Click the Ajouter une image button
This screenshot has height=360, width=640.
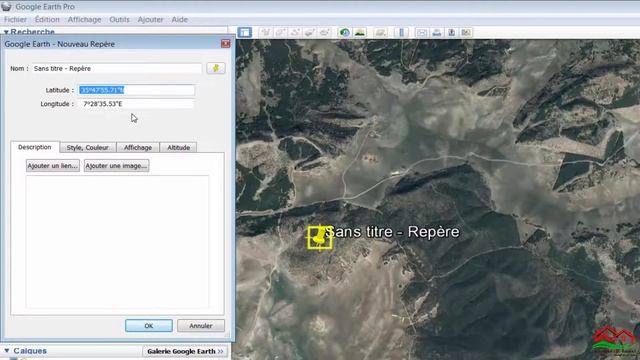tap(116, 166)
